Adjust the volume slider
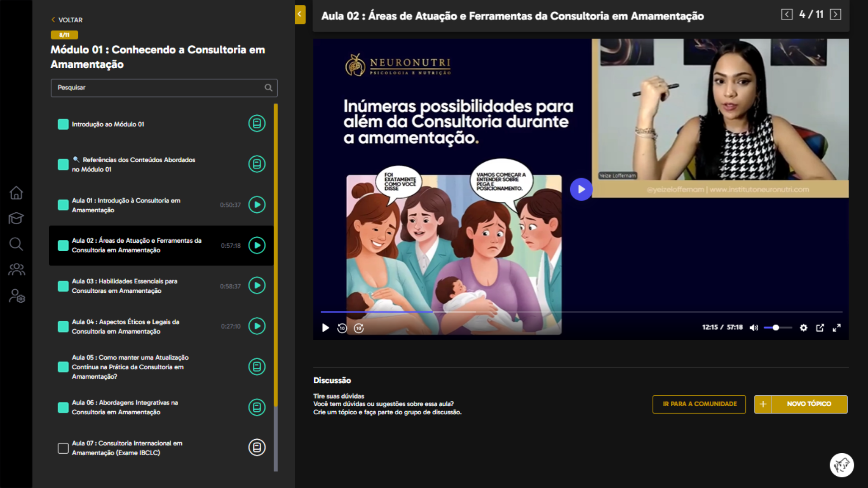 (776, 328)
